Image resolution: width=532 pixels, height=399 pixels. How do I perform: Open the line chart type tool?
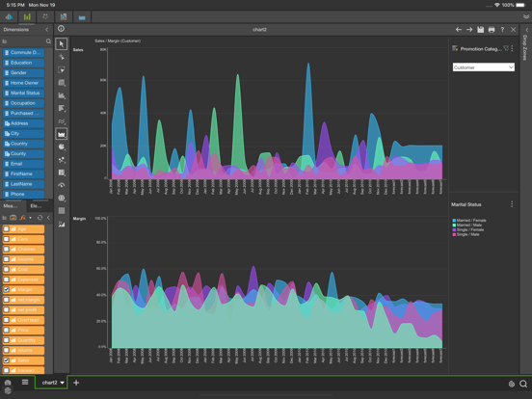pos(62,121)
